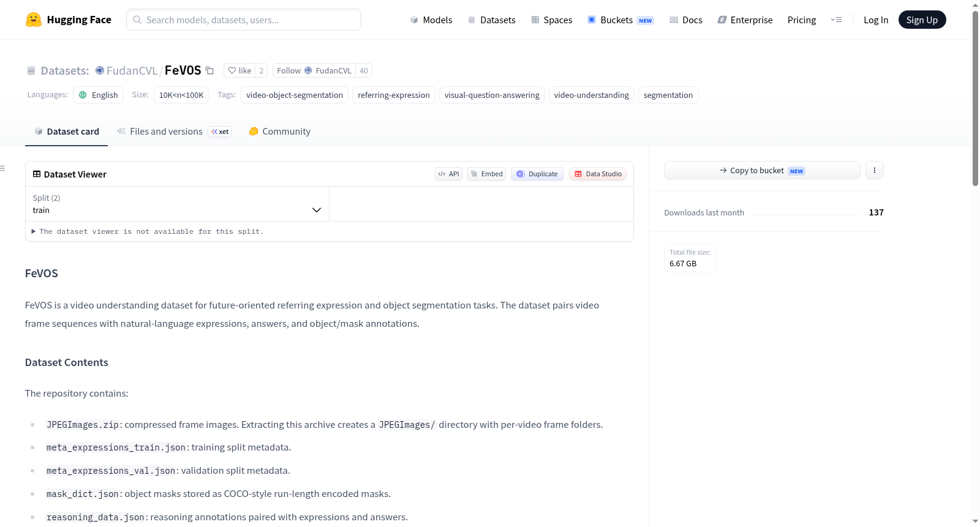Image resolution: width=980 pixels, height=527 pixels.
Task: Click the Log In link
Action: (x=876, y=20)
